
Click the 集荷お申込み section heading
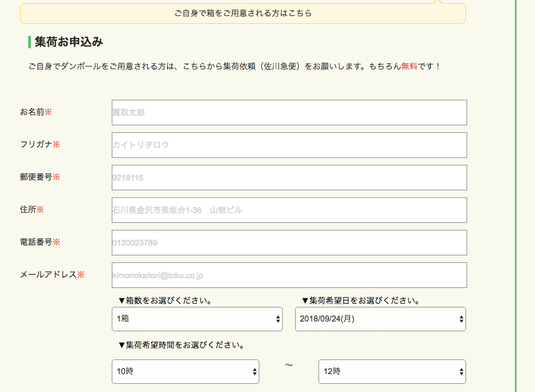68,42
